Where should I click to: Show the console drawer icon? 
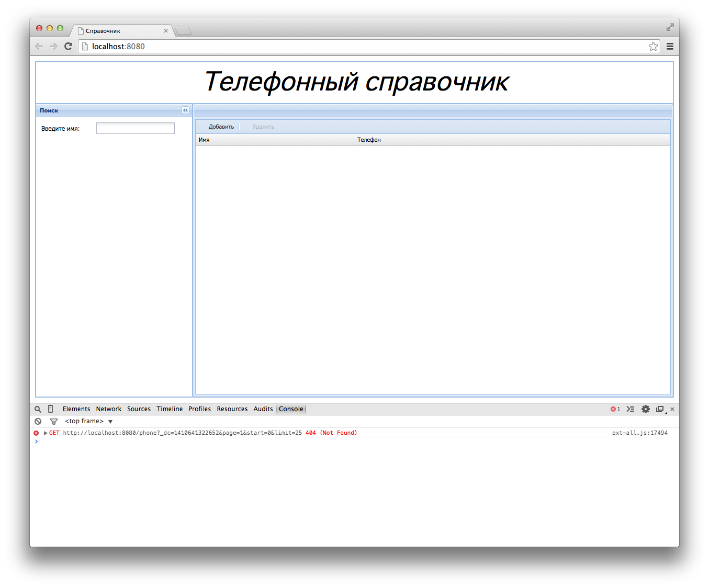tap(631, 409)
